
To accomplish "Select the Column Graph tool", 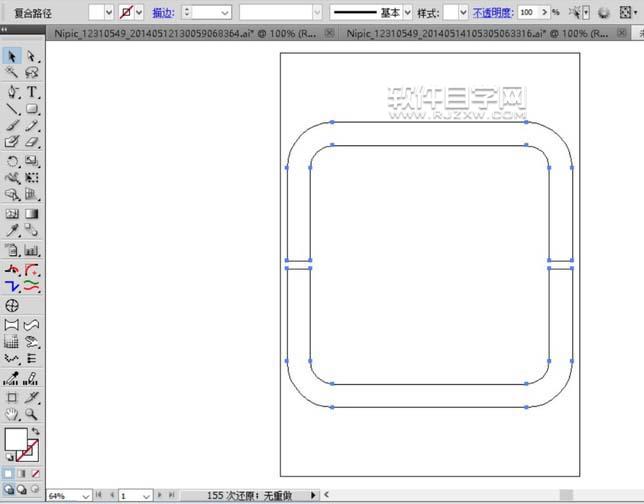I will (32, 250).
